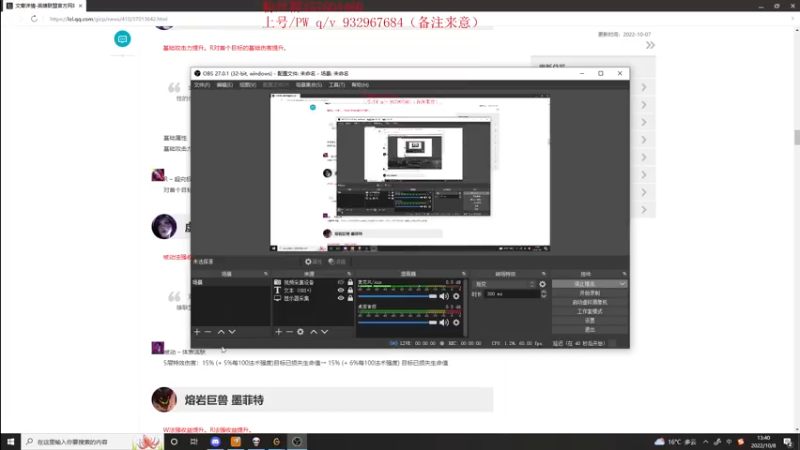This screenshot has height=450, width=800.
Task: Open the Cortana circle on the taskbar
Action: click(174, 442)
